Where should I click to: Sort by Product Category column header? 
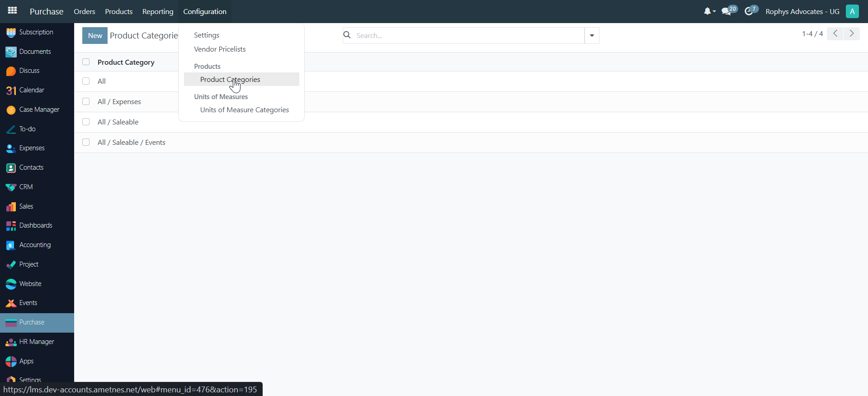pos(126,62)
